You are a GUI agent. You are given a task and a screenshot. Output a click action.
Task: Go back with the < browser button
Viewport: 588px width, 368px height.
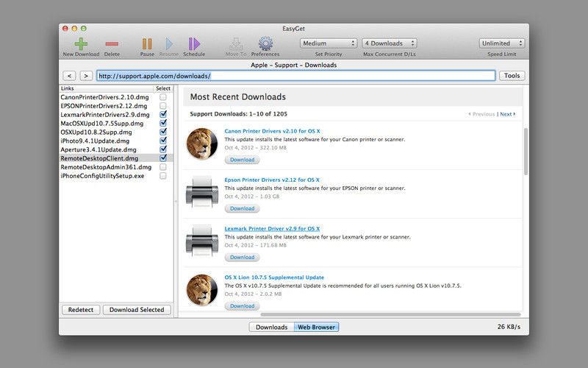[69, 76]
